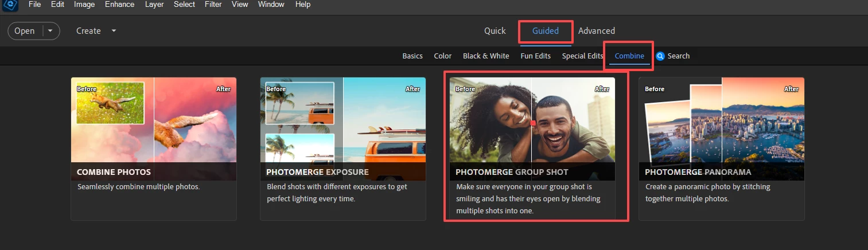The width and height of the screenshot is (868, 250).
Task: Open the Edit menu
Action: tap(57, 5)
